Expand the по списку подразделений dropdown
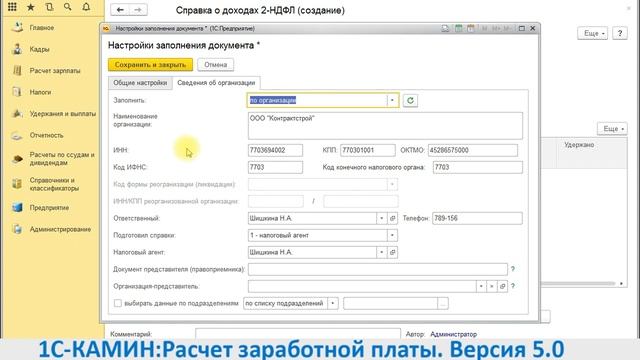This screenshot has height=360, width=640. tap(333, 303)
